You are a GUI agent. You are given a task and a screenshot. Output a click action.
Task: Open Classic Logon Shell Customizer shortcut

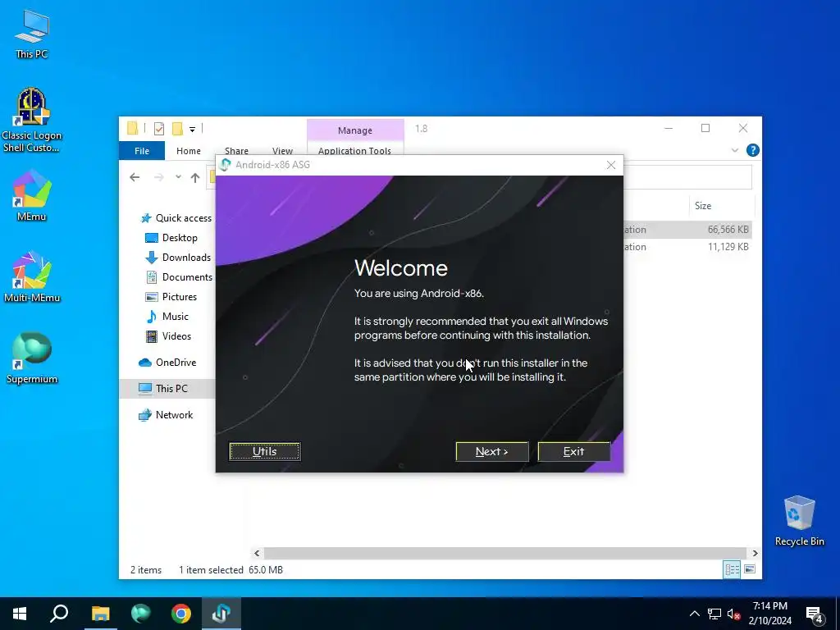[x=32, y=120]
